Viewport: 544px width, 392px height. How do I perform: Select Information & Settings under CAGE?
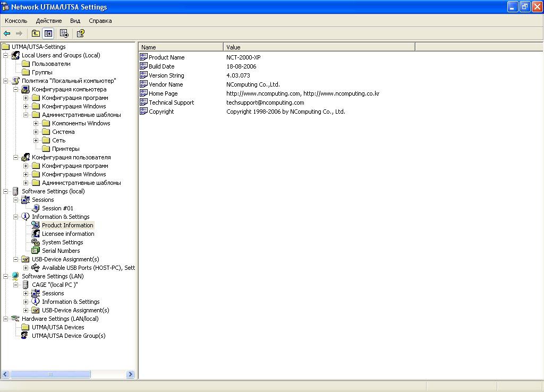tap(71, 302)
